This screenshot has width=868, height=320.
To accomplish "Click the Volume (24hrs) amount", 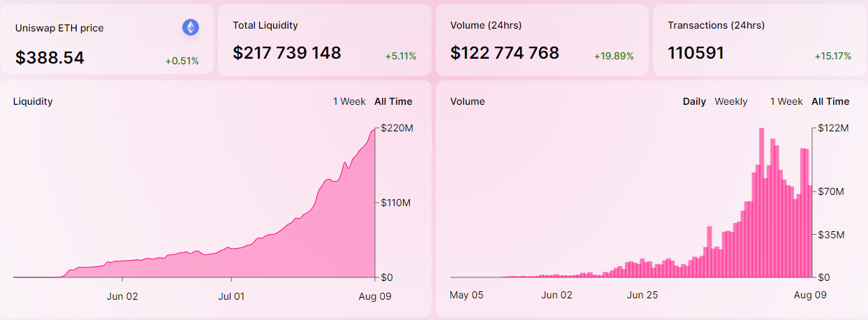I will click(x=505, y=53).
